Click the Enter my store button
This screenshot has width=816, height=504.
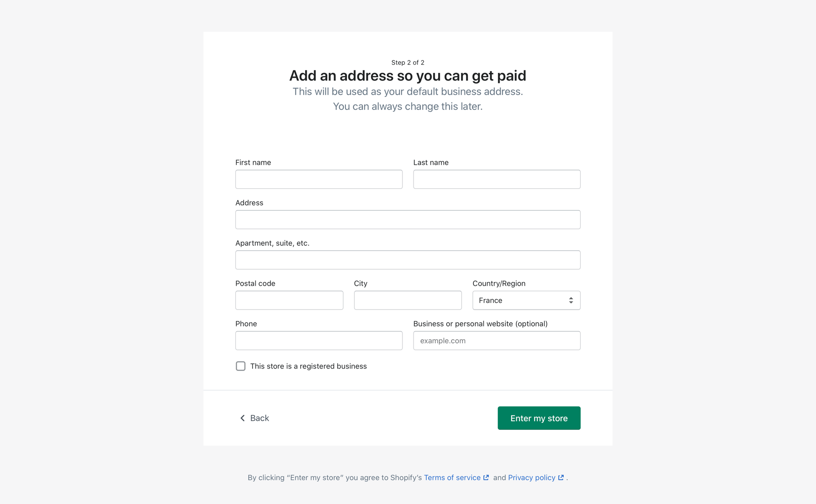[539, 418]
